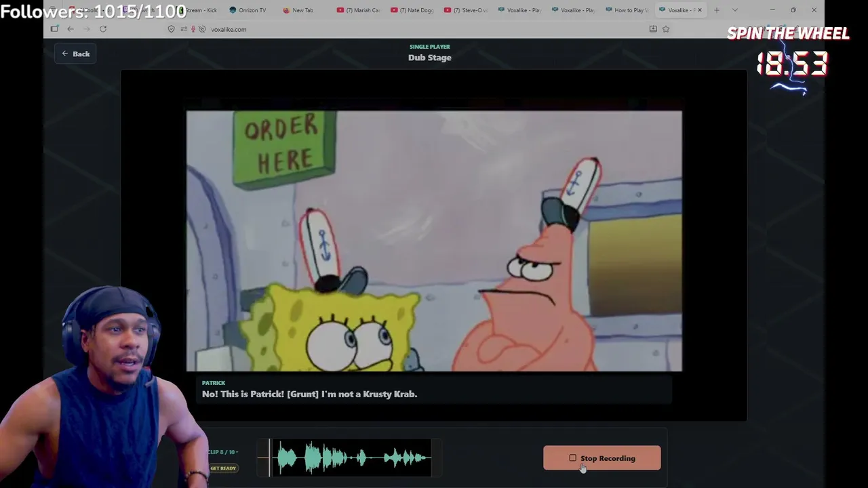Expand the list all tabs chevron
The height and width of the screenshot is (488, 868).
734,10
